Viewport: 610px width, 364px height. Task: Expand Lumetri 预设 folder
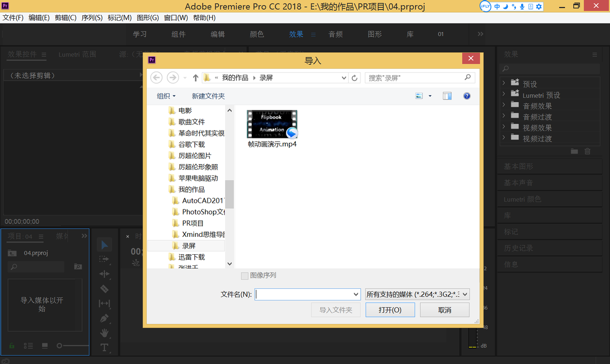[x=503, y=94]
